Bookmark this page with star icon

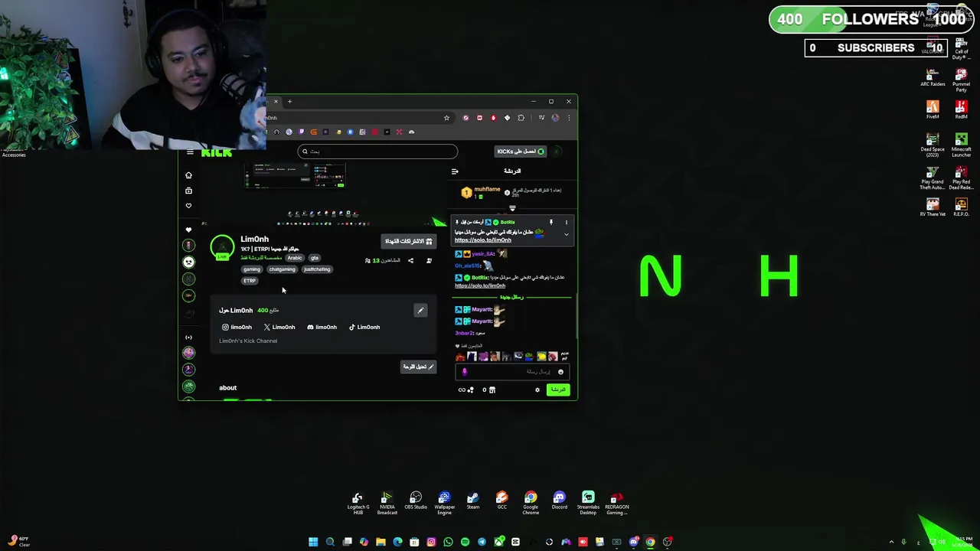tap(446, 118)
